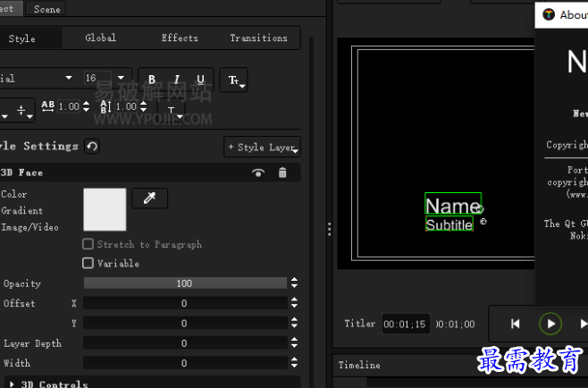Delete the 3D Face style layer
This screenshot has width=588, height=388.
[x=282, y=173]
